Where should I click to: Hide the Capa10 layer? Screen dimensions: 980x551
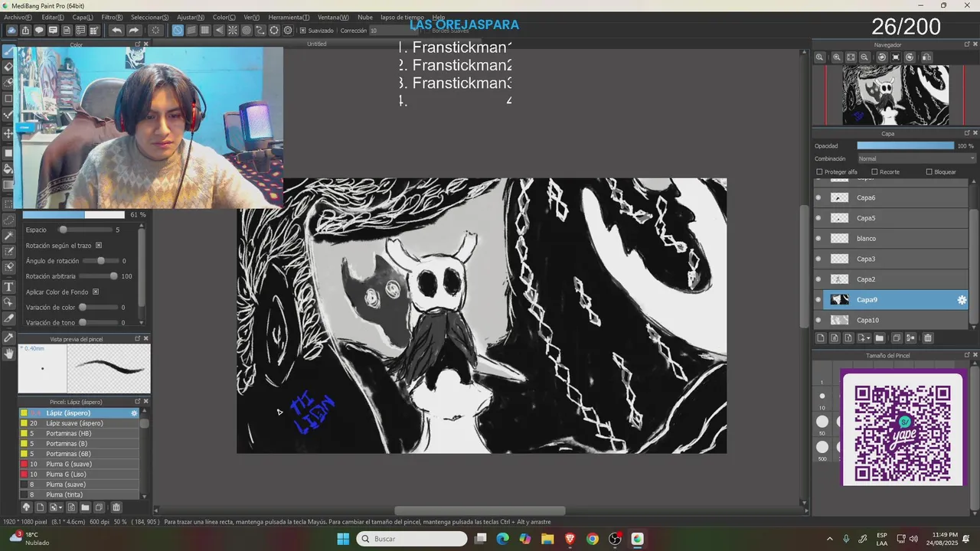tap(818, 320)
